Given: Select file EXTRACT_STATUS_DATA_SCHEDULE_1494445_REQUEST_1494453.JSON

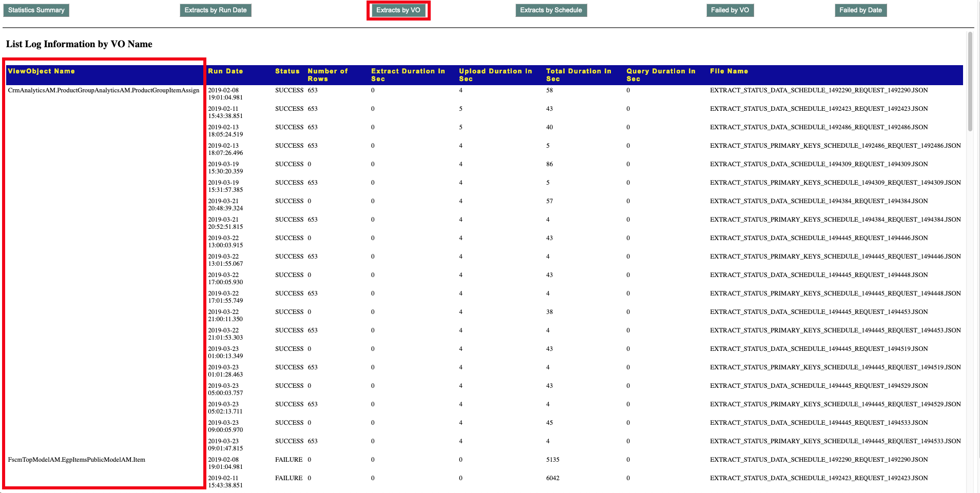Looking at the screenshot, I should pos(819,312).
